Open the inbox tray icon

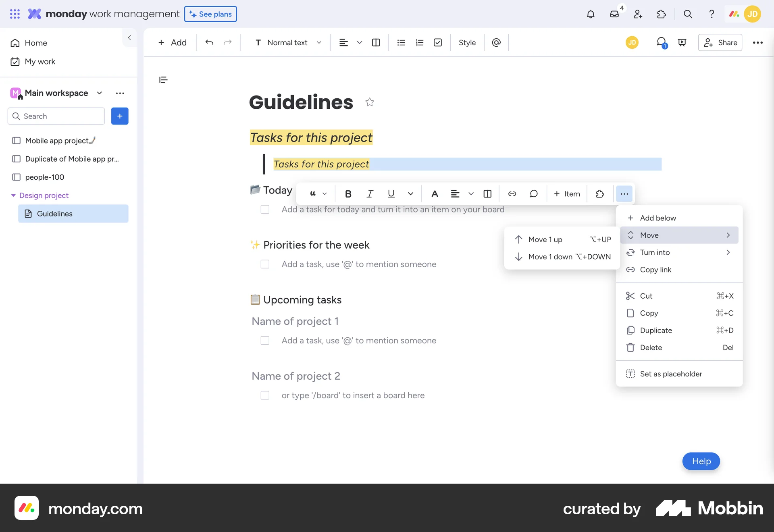point(614,15)
